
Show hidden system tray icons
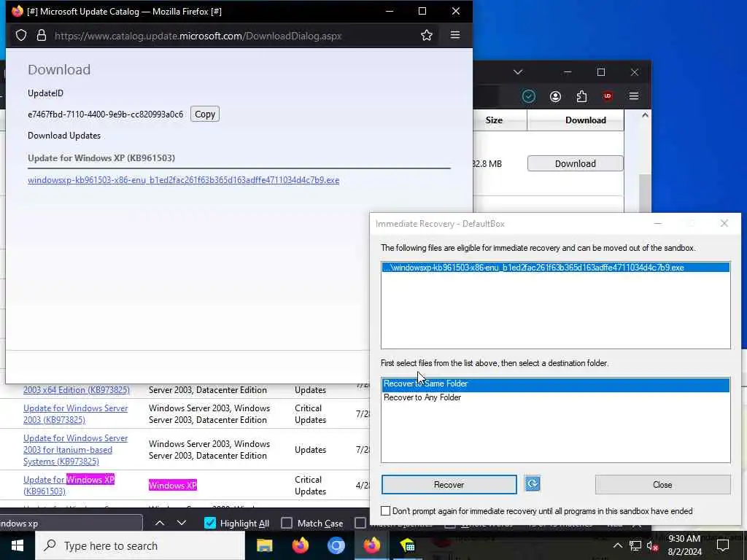pyautogui.click(x=617, y=545)
